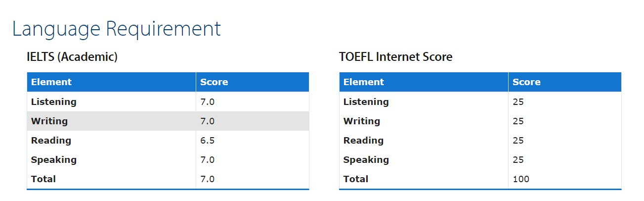Select the highlighted IELTS Writing row

[x=168, y=121]
